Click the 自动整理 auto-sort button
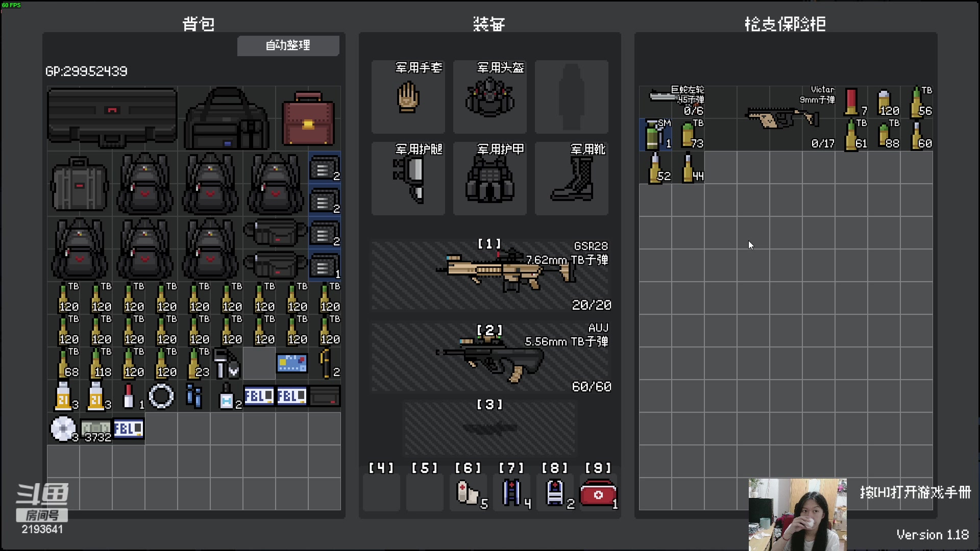 click(x=288, y=45)
